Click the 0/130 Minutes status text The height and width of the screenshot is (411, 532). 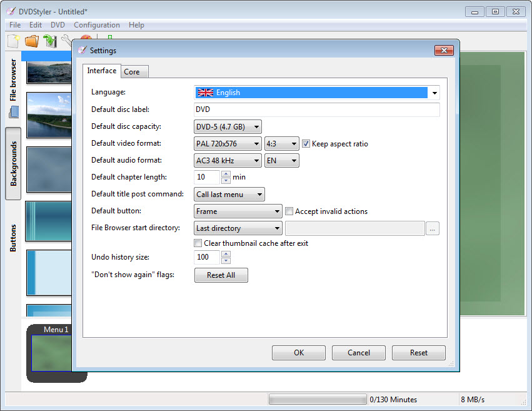pyautogui.click(x=393, y=400)
